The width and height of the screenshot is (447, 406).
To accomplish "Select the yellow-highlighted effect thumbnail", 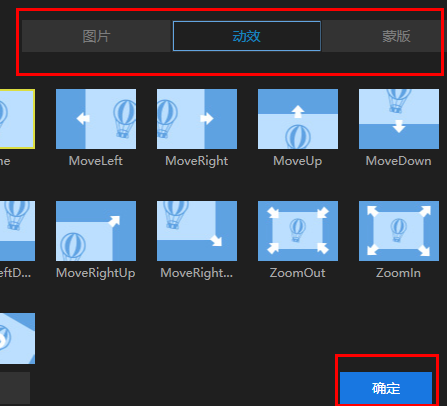I will coord(17,119).
